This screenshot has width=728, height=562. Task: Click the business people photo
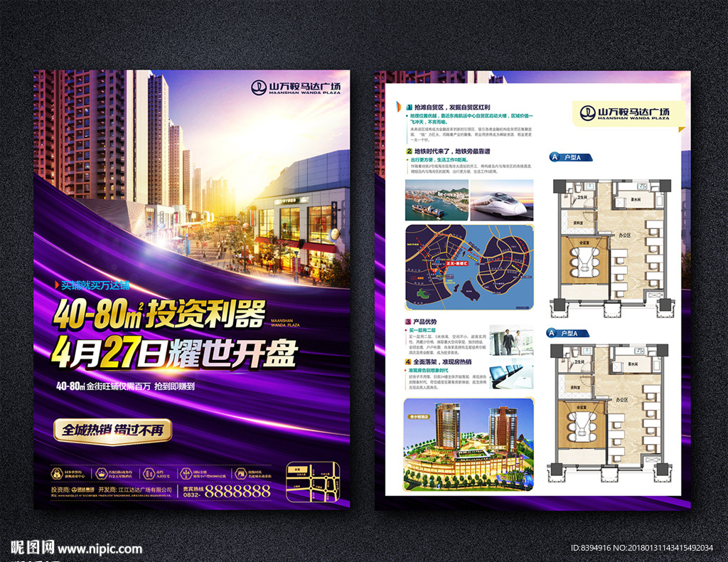[512, 341]
